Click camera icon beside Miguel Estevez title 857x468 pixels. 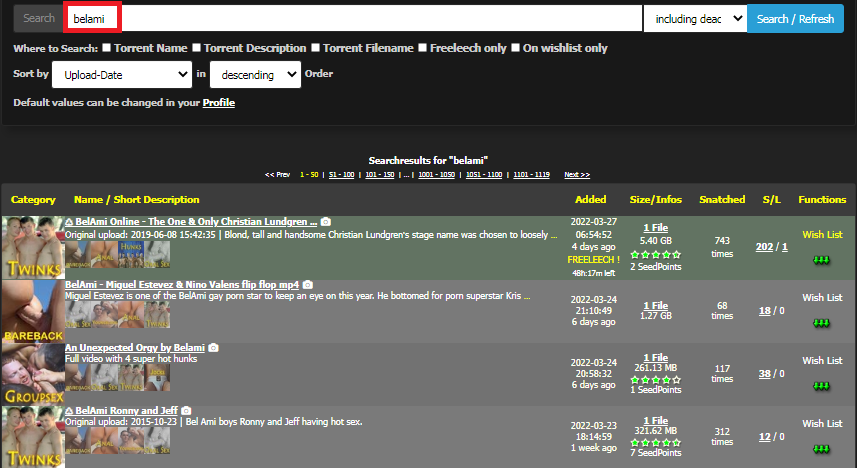click(x=308, y=284)
